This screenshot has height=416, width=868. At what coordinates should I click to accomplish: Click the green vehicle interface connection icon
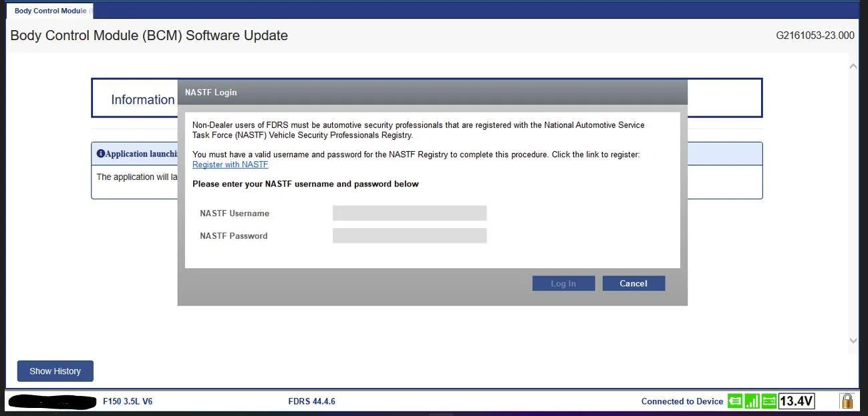735,401
